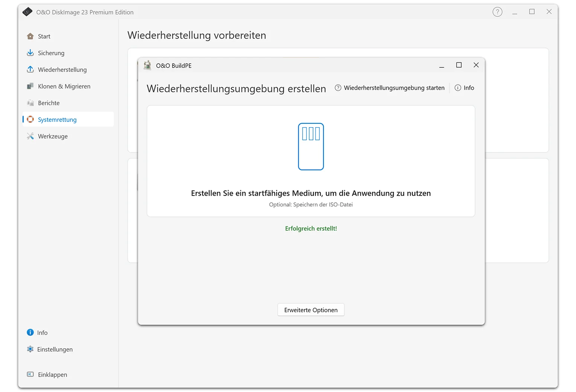This screenshot has width=576, height=392.
Task: Click the Info circle icon in BuildPE header
Action: tap(458, 88)
